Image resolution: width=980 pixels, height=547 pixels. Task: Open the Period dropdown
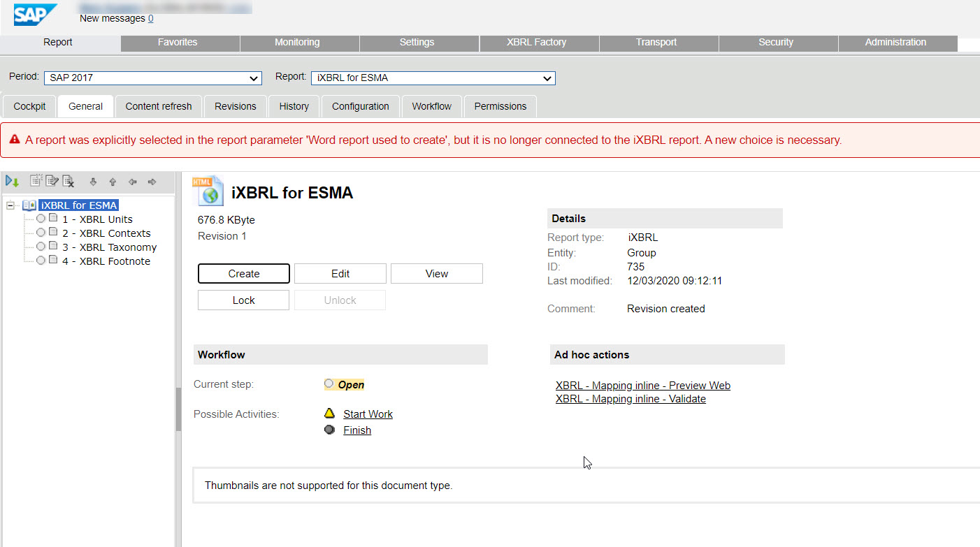(152, 78)
